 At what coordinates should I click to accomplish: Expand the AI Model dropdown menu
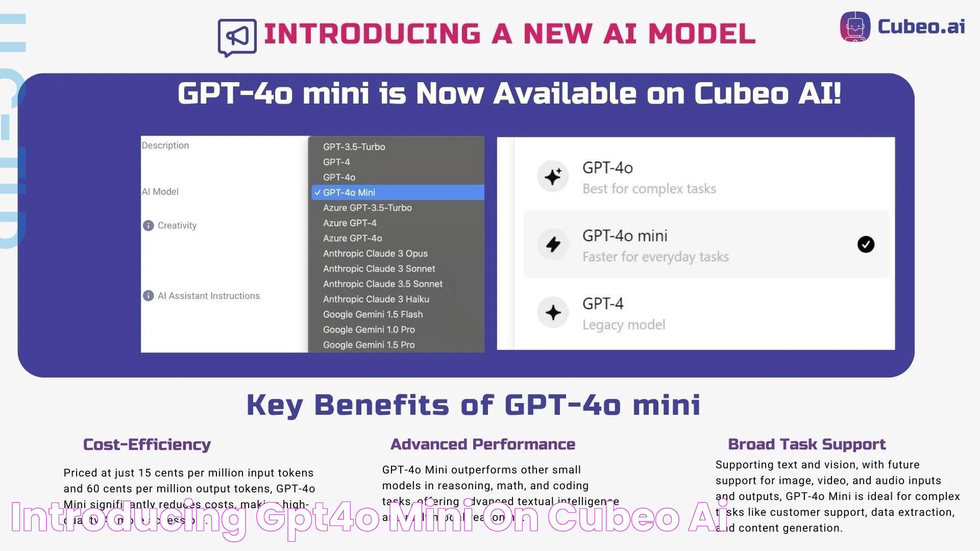(x=397, y=192)
